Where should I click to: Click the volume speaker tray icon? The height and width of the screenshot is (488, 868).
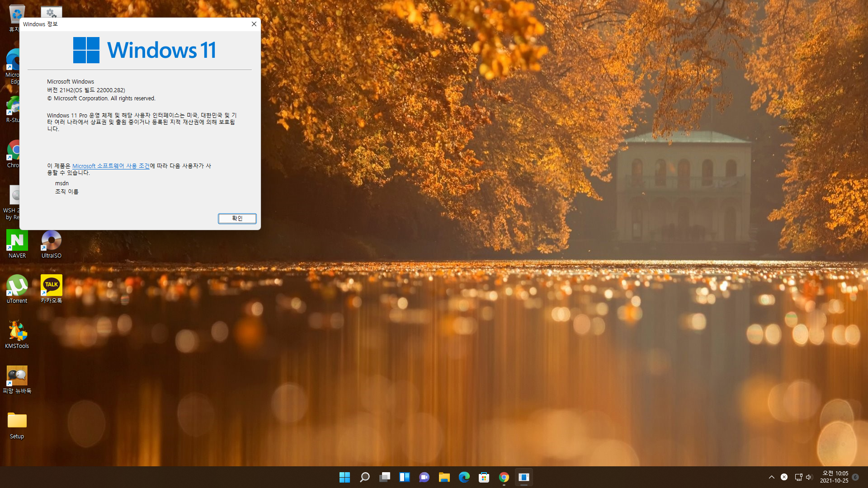(x=809, y=477)
